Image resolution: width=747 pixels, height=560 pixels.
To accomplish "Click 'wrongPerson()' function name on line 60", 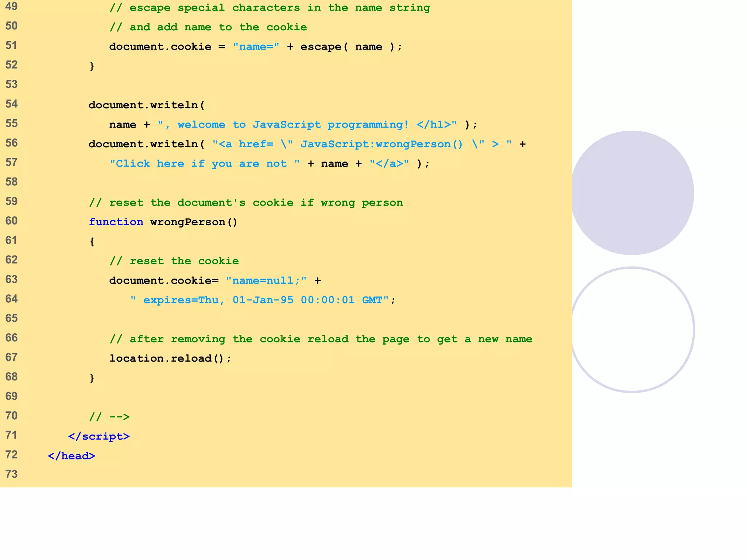I will [194, 222].
